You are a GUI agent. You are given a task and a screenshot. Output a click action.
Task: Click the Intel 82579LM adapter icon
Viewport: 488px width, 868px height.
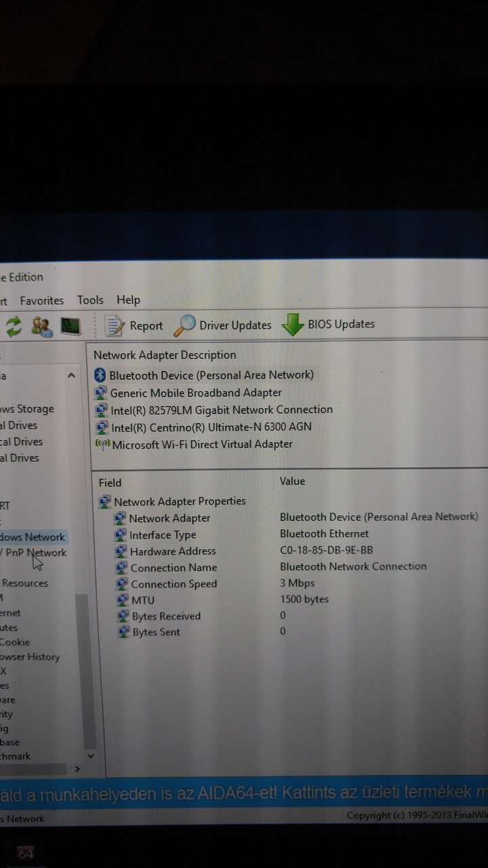coord(101,410)
